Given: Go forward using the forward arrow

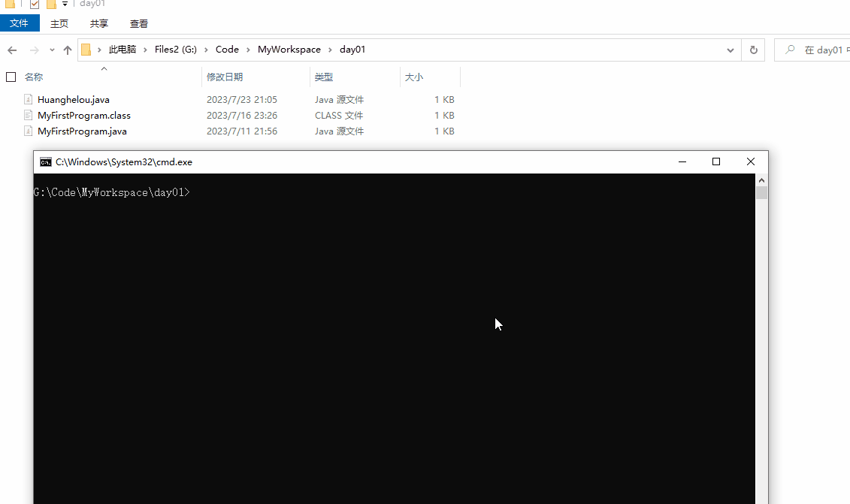Looking at the screenshot, I should click(34, 50).
